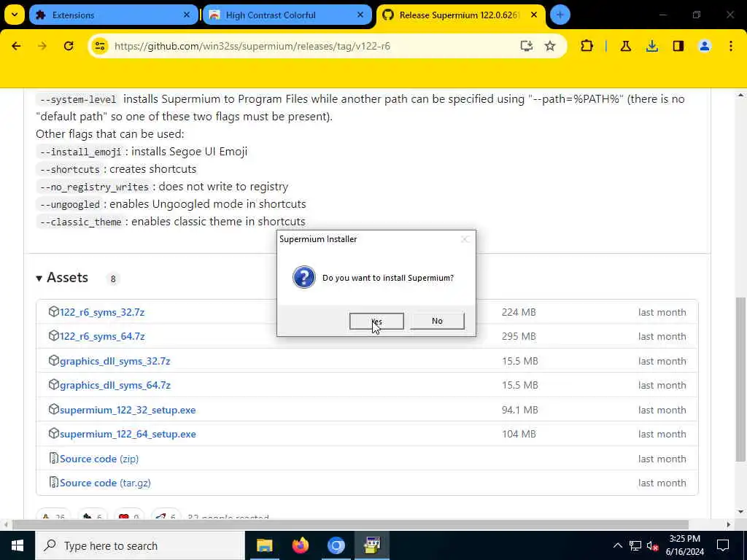Open the network status tray icon

[x=635, y=545]
